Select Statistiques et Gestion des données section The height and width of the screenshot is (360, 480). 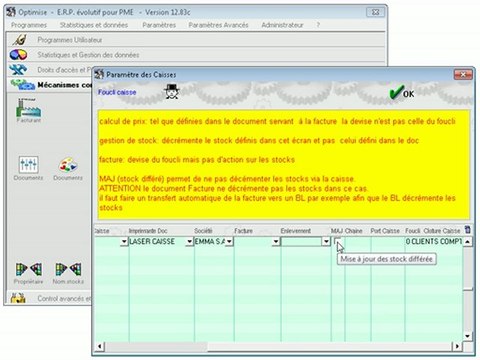pos(88,55)
